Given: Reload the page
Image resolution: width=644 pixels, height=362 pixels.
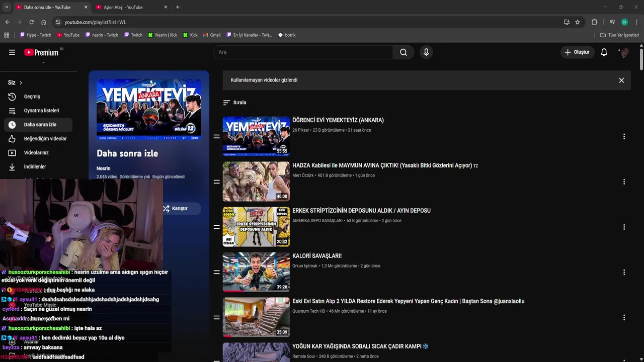Looking at the screenshot, I should tap(31, 22).
